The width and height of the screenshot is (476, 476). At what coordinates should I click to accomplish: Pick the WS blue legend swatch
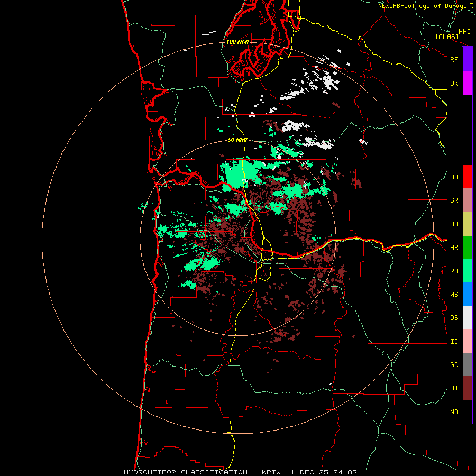[467, 294]
